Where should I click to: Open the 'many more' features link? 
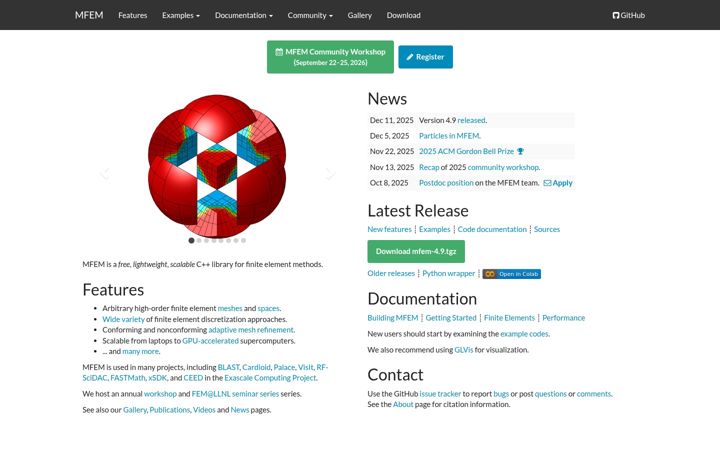pos(141,351)
